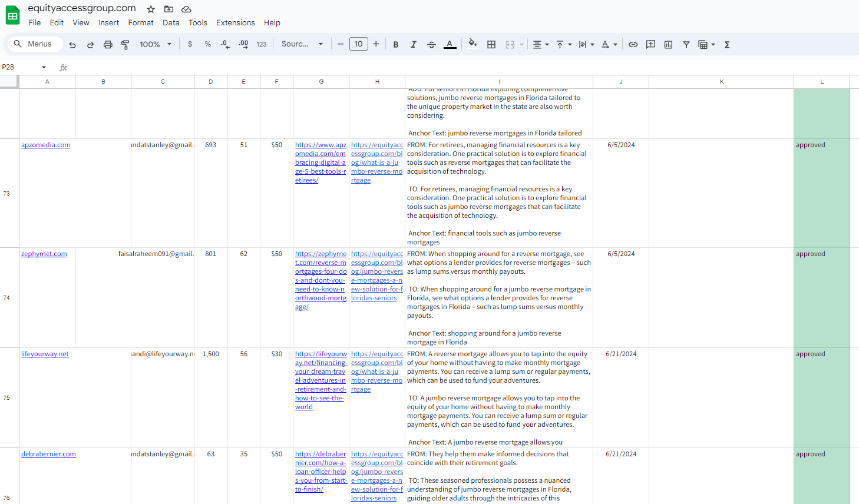The height and width of the screenshot is (504, 859).
Task: Open the View menu
Action: [x=81, y=22]
